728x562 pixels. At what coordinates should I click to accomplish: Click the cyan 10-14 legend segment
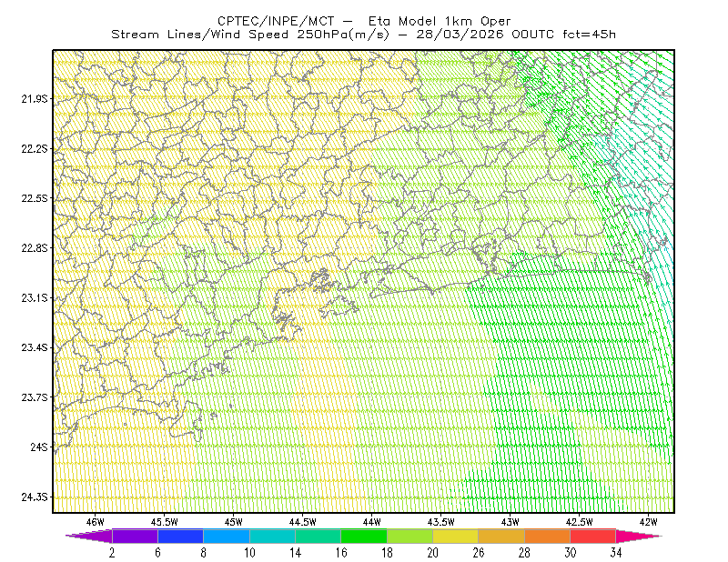[272, 536]
